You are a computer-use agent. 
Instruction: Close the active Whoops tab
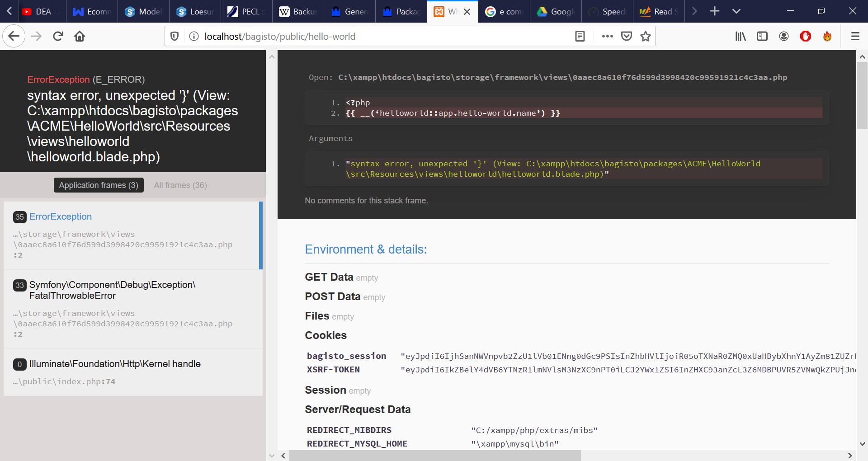pos(467,12)
